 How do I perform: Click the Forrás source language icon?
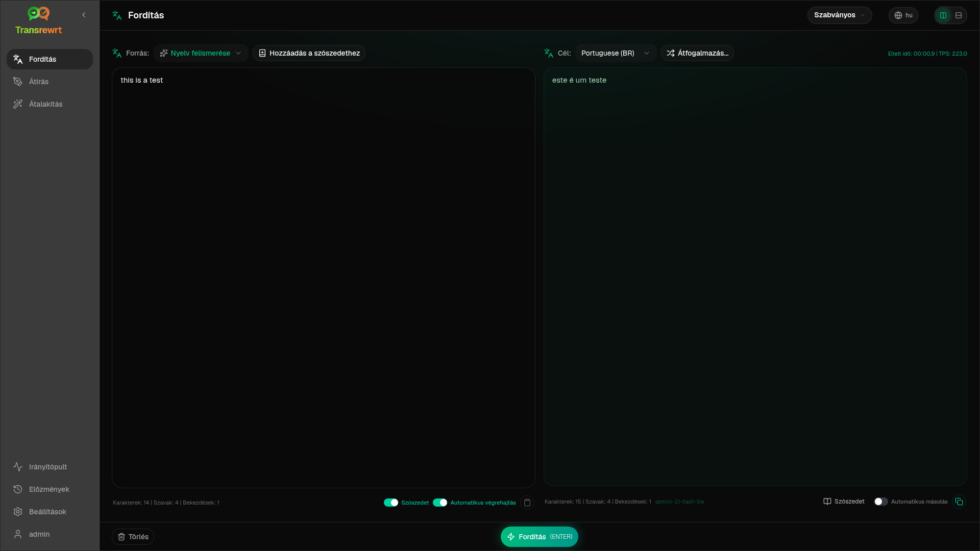point(117,53)
